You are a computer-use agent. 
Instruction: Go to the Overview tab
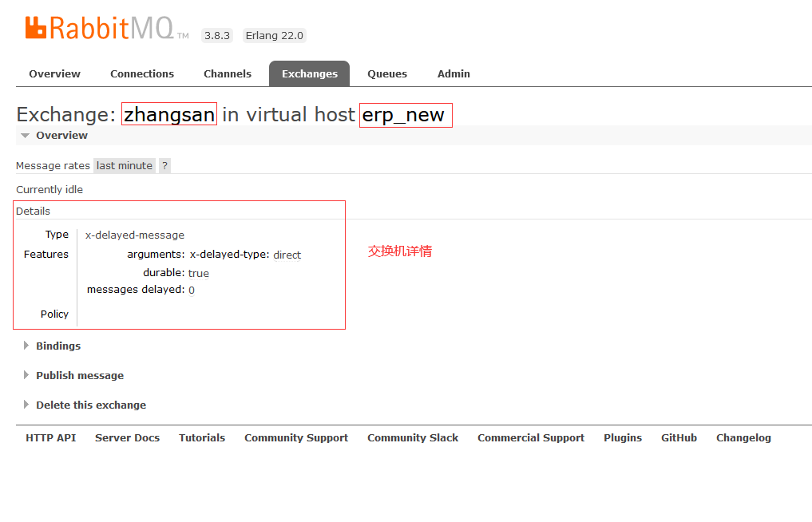click(x=54, y=73)
